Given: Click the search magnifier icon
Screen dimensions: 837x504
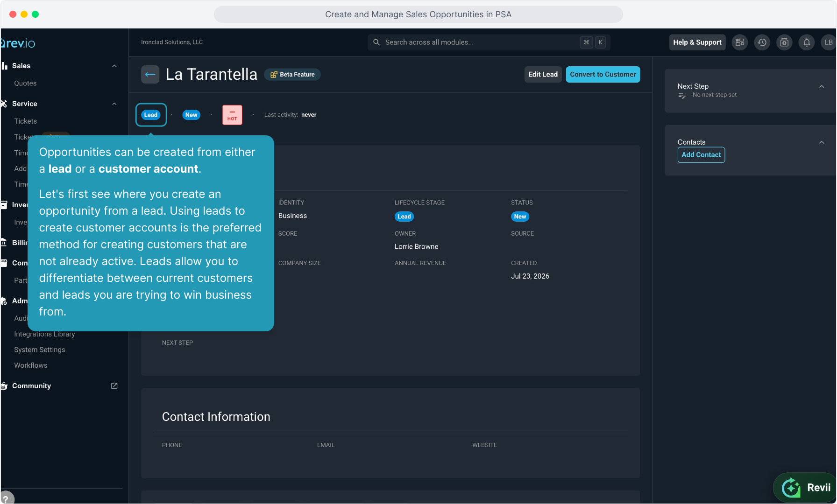Looking at the screenshot, I should (x=376, y=42).
